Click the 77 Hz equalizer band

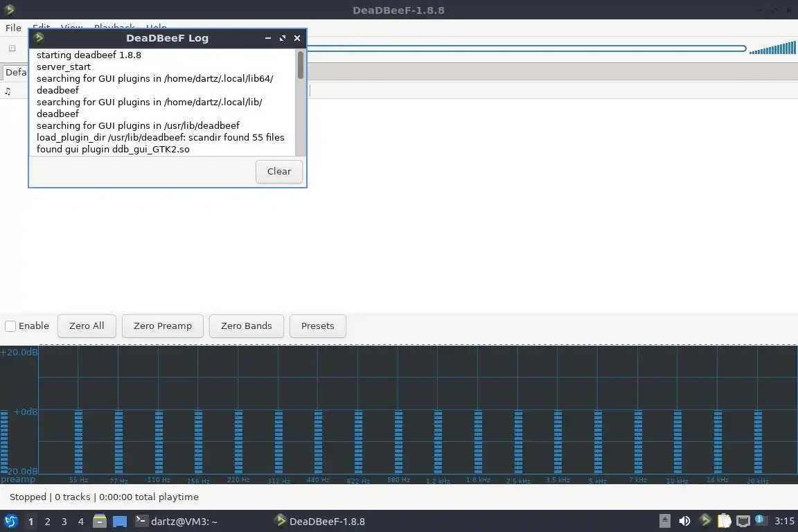(118, 442)
